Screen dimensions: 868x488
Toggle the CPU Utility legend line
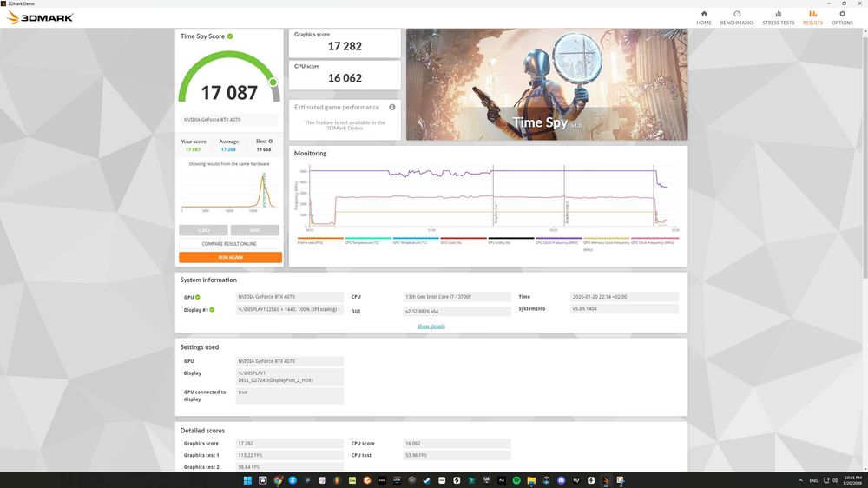pyautogui.click(x=511, y=241)
